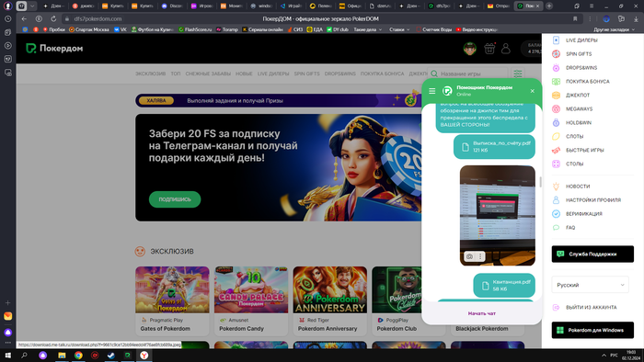Click the Халява promo banner
Viewport: 644px width, 362px height.
(279, 100)
